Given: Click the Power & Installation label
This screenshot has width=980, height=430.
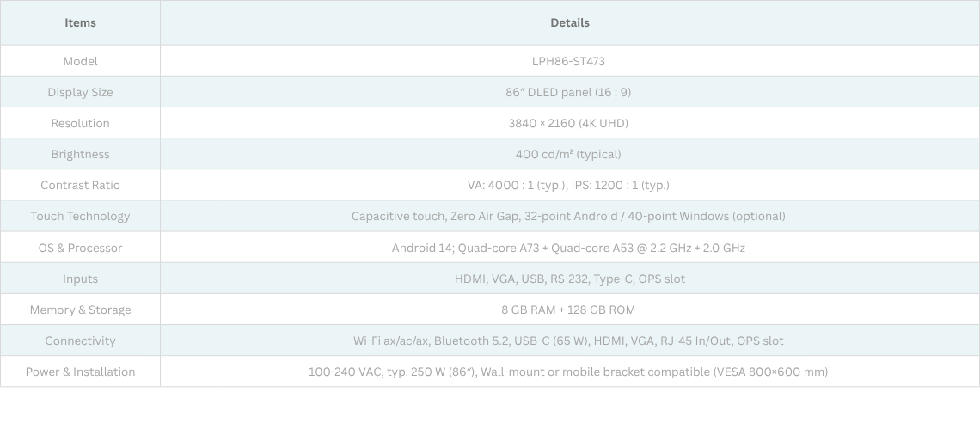Looking at the screenshot, I should pyautogui.click(x=80, y=372).
